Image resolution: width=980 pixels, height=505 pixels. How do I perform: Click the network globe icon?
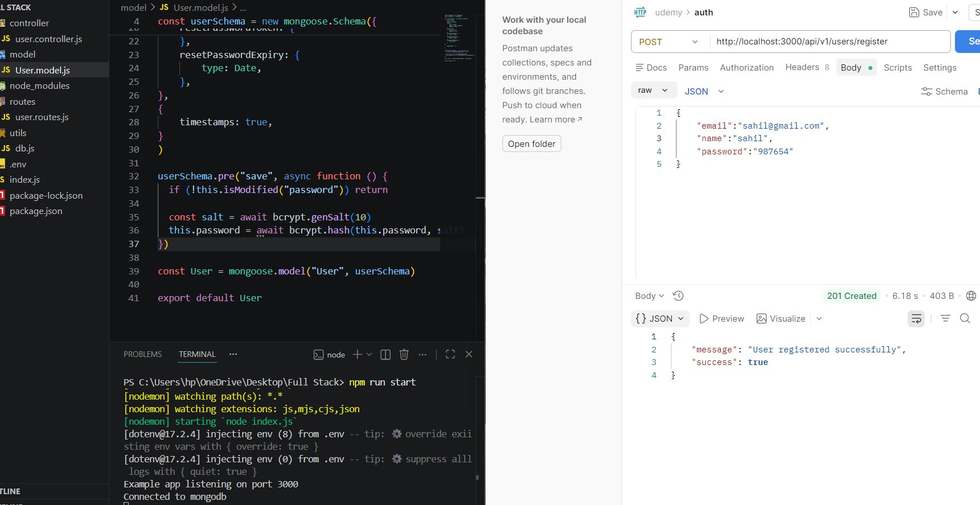[x=971, y=296]
